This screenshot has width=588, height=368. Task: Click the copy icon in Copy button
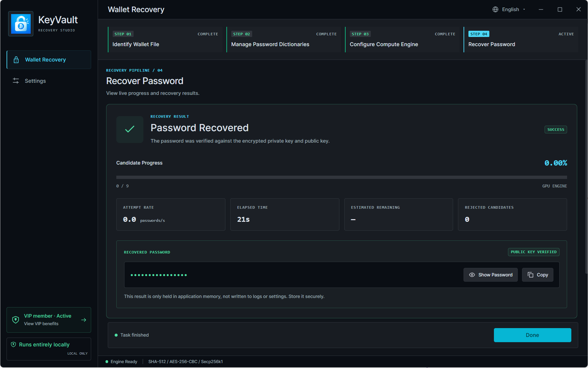pyautogui.click(x=531, y=275)
